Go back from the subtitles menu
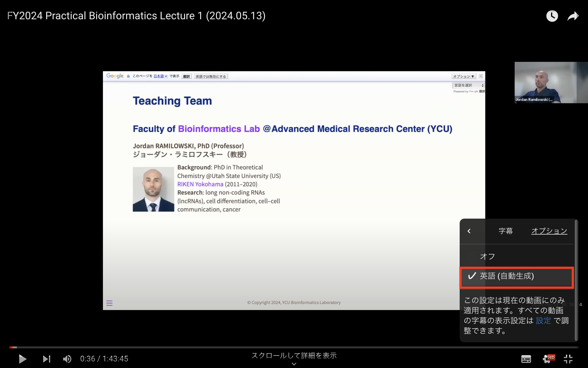Screen dimensions: 588x368 coord(469,231)
